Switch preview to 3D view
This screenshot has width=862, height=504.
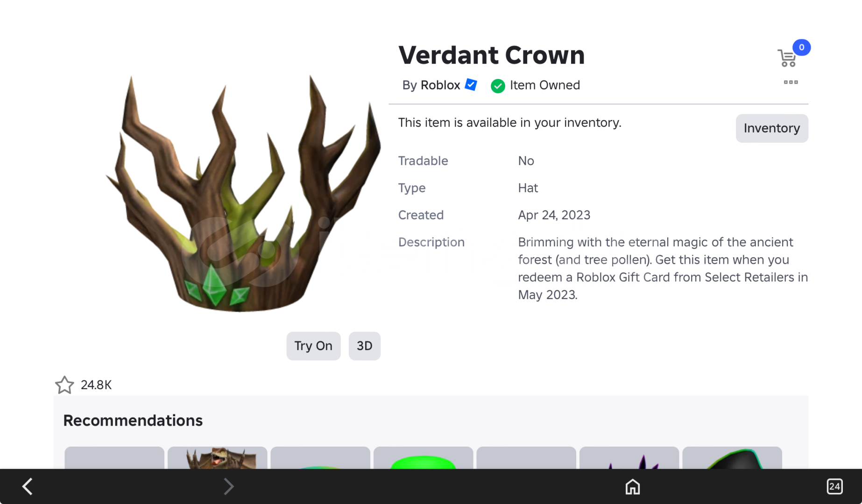point(365,346)
